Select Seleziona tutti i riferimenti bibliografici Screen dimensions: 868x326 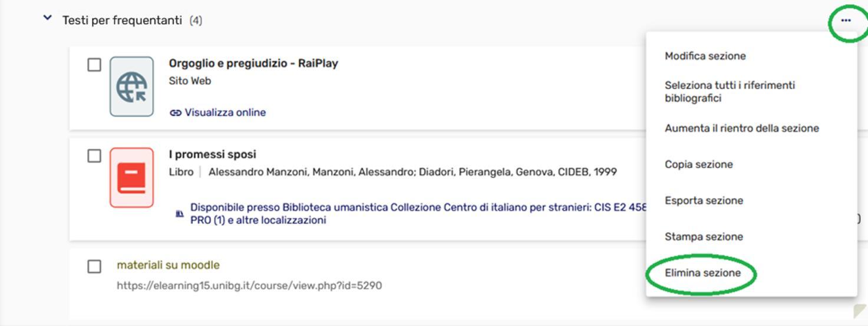pyautogui.click(x=730, y=92)
